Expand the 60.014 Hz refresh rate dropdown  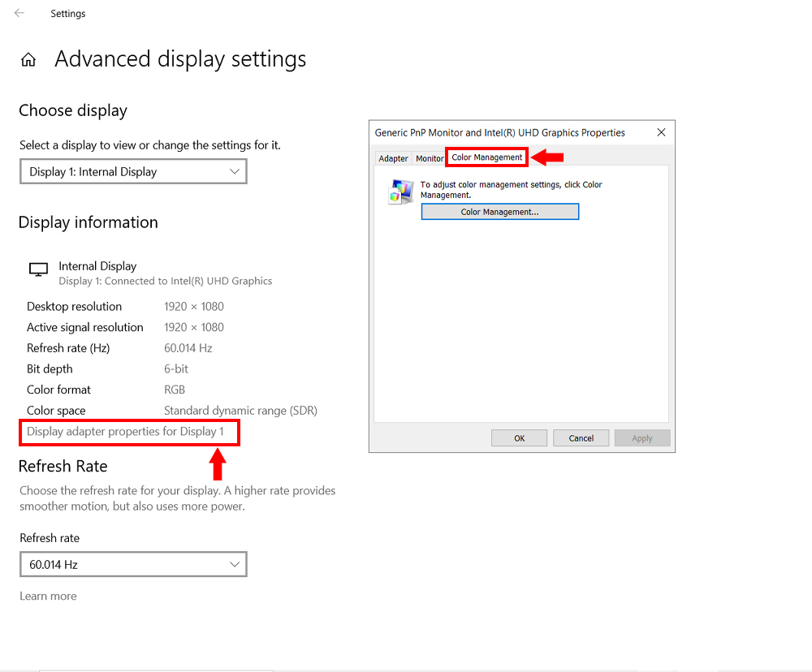(133, 564)
